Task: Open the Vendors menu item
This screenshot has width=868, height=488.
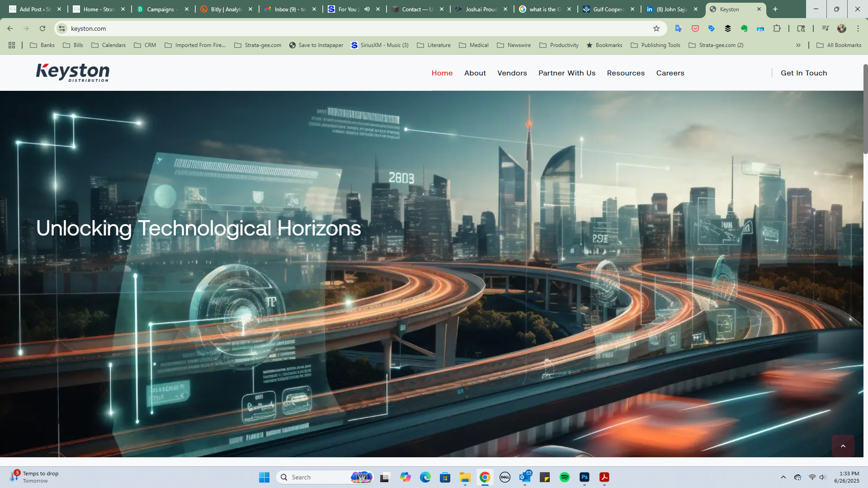Action: click(x=512, y=73)
